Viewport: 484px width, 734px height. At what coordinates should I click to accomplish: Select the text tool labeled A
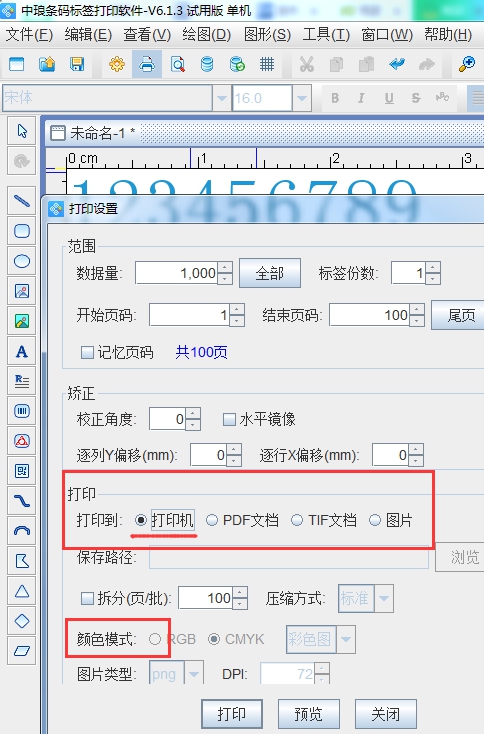click(22, 351)
